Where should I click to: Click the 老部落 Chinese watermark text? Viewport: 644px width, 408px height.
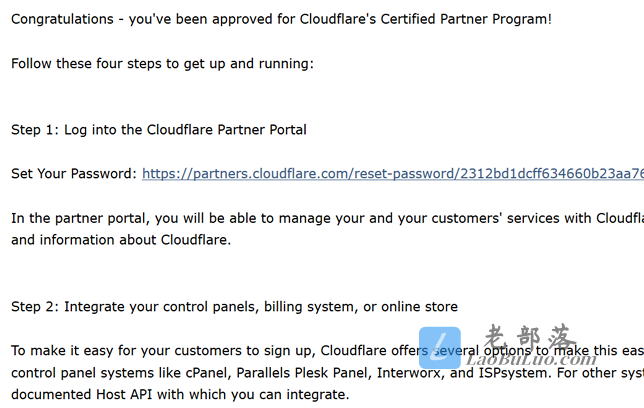530,337
